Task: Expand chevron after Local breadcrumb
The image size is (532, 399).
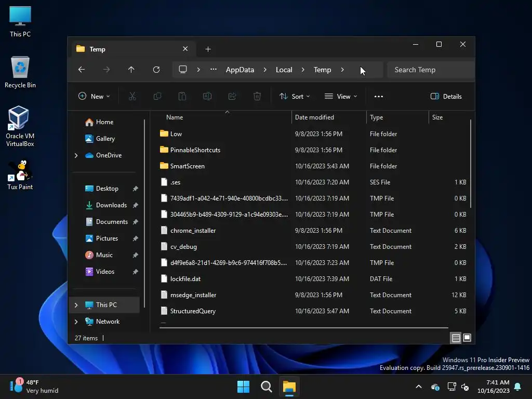Action: [x=303, y=70]
